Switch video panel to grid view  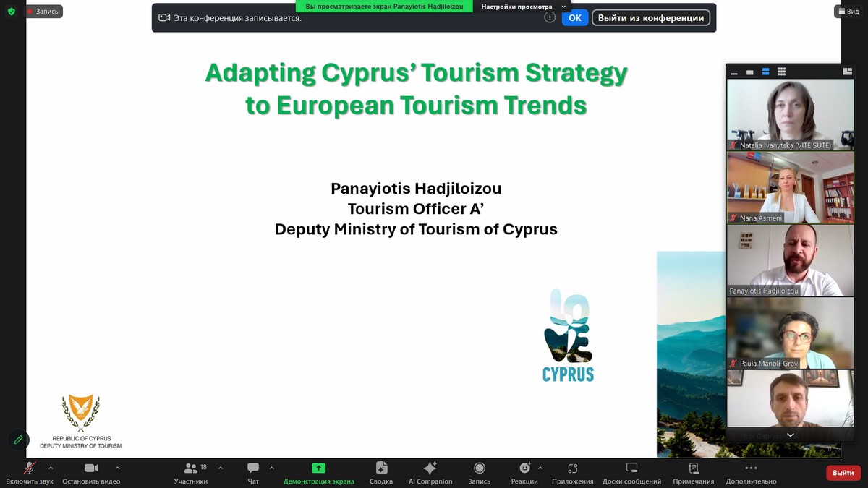click(781, 72)
